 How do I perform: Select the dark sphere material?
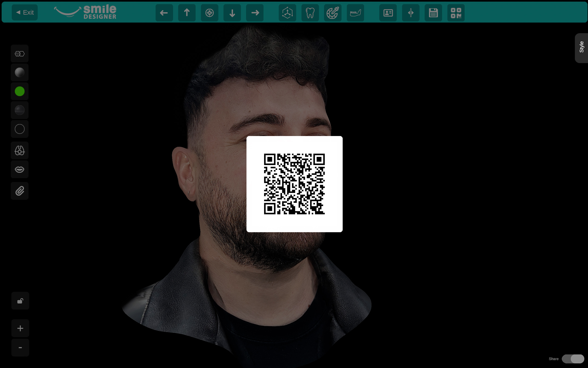pyautogui.click(x=20, y=110)
